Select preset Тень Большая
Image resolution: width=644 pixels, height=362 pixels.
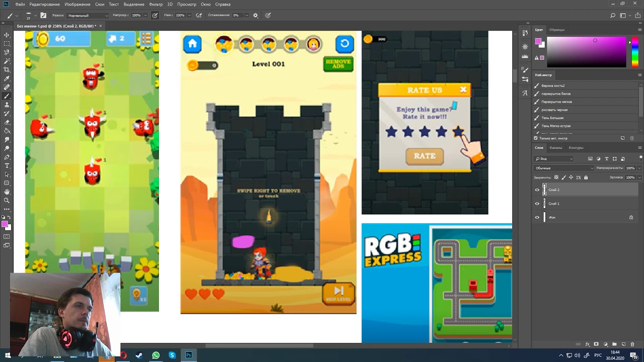click(585, 118)
